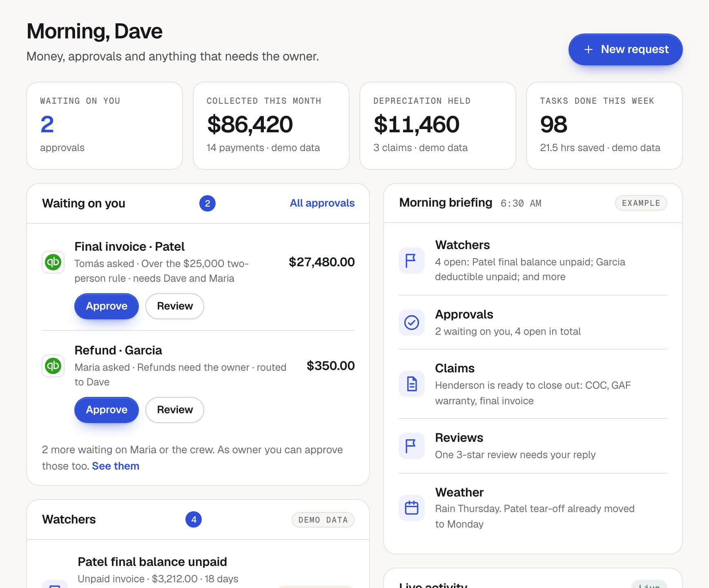This screenshot has width=709, height=588.
Task: Open the All approvals link
Action: click(x=322, y=203)
